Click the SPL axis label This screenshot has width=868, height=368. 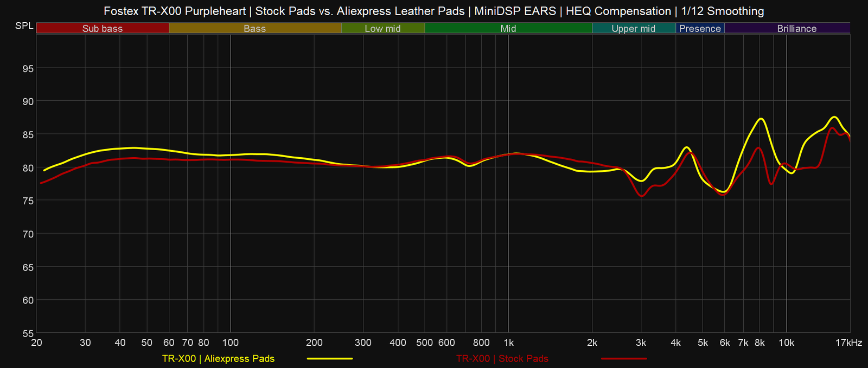[x=24, y=26]
